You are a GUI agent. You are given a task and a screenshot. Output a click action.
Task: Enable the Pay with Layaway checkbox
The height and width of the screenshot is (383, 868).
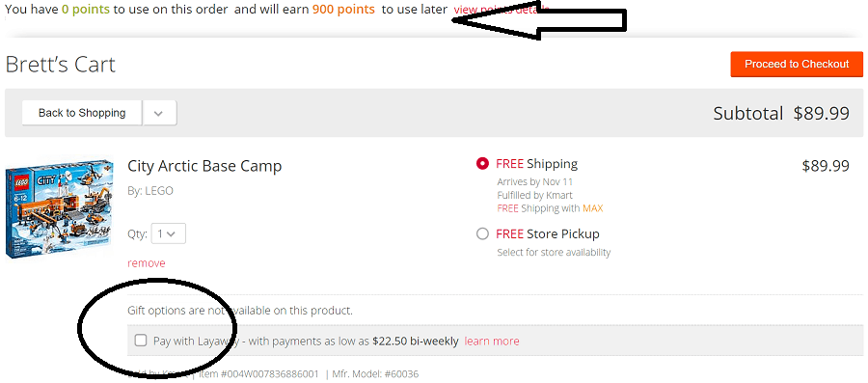pos(141,341)
